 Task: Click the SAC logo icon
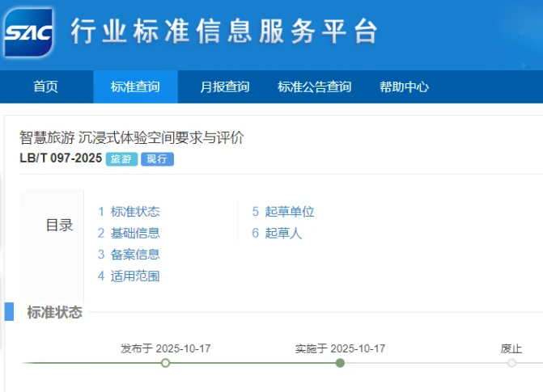point(28,32)
